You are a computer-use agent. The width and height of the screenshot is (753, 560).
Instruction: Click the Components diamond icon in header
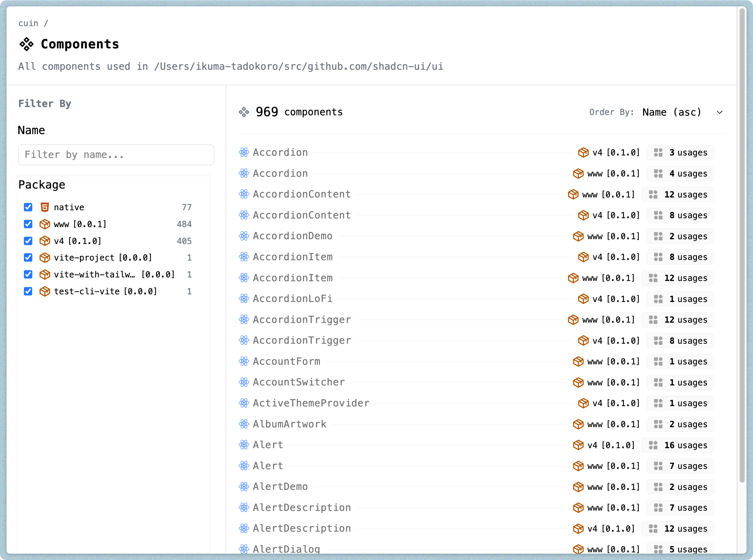click(x=26, y=44)
